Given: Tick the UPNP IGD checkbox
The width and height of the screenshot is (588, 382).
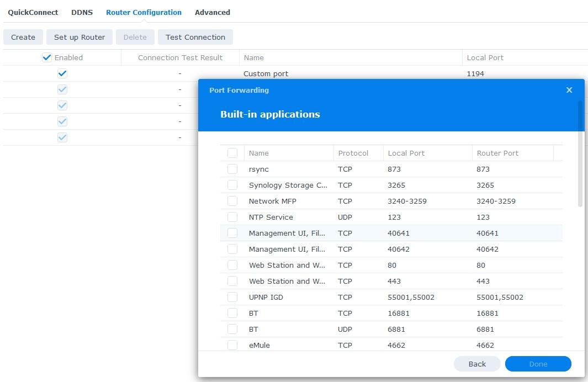Looking at the screenshot, I should pos(232,297).
